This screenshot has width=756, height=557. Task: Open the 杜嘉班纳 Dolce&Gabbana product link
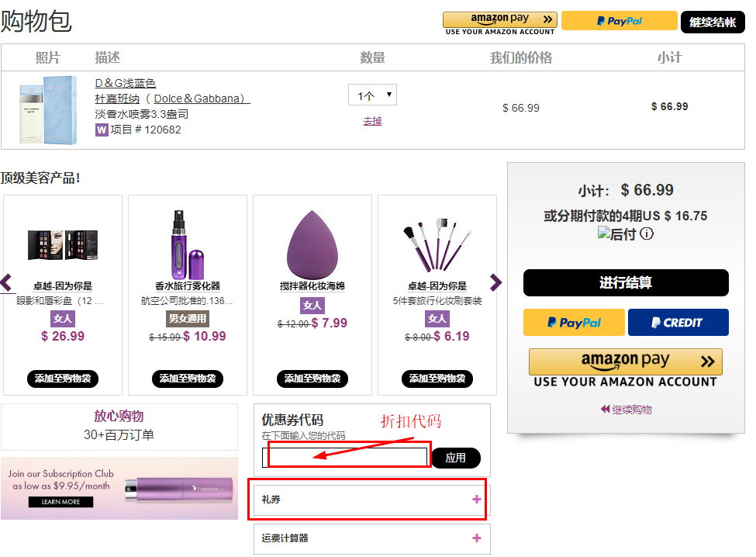click(172, 99)
